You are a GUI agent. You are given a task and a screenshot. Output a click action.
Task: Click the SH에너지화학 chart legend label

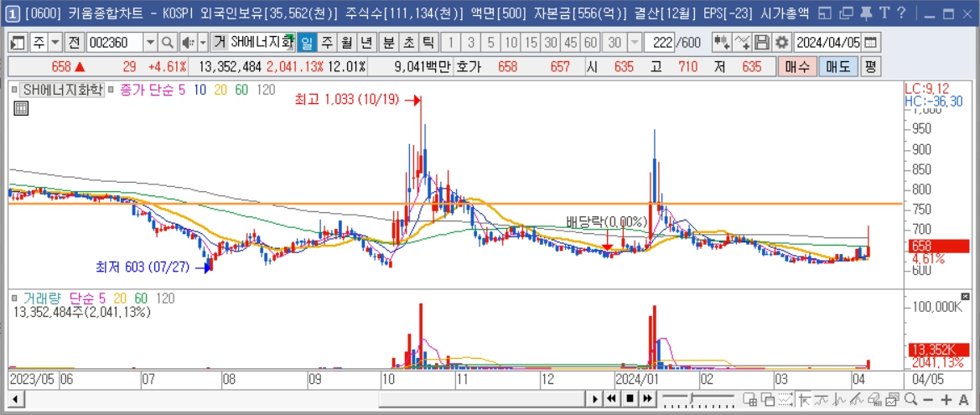point(62,90)
